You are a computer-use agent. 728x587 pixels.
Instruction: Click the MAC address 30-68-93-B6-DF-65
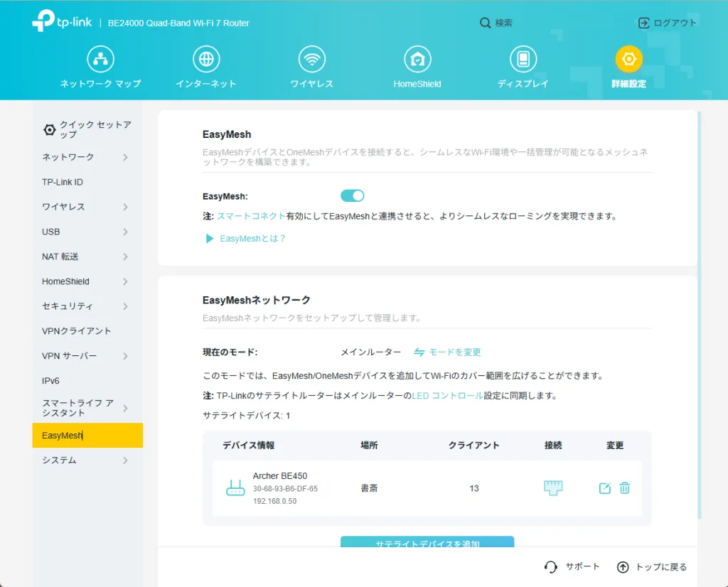click(x=285, y=489)
